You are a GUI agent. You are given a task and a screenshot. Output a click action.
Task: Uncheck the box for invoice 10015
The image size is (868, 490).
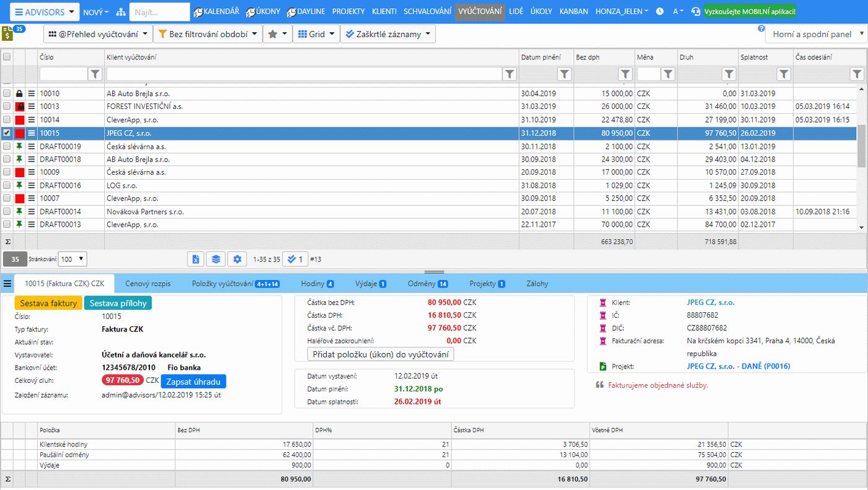7,133
